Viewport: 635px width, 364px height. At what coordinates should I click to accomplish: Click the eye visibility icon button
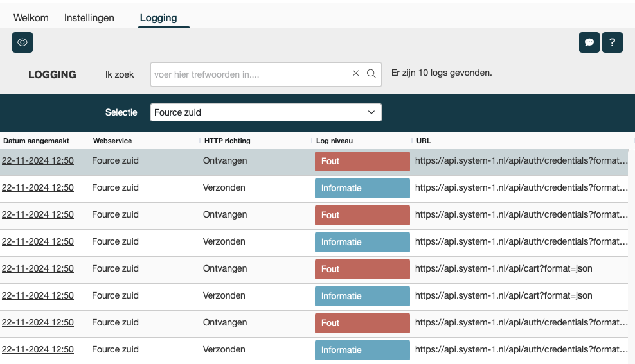tap(22, 42)
